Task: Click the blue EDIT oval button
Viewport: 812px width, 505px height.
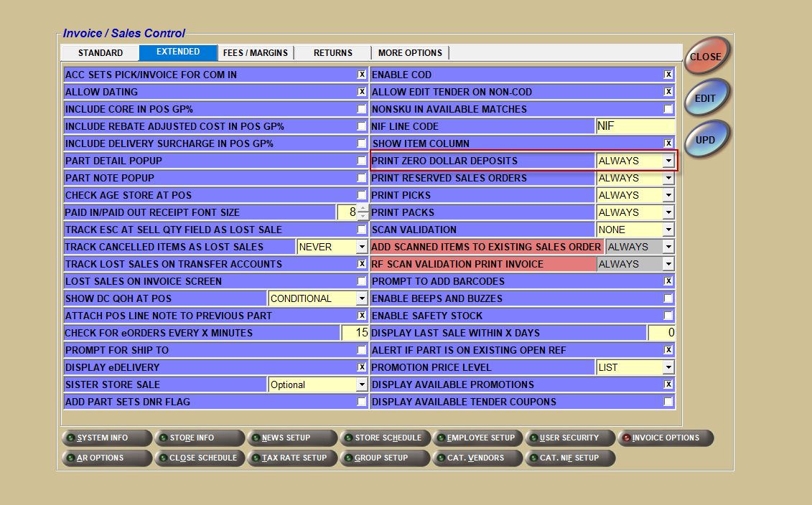Action: (706, 98)
